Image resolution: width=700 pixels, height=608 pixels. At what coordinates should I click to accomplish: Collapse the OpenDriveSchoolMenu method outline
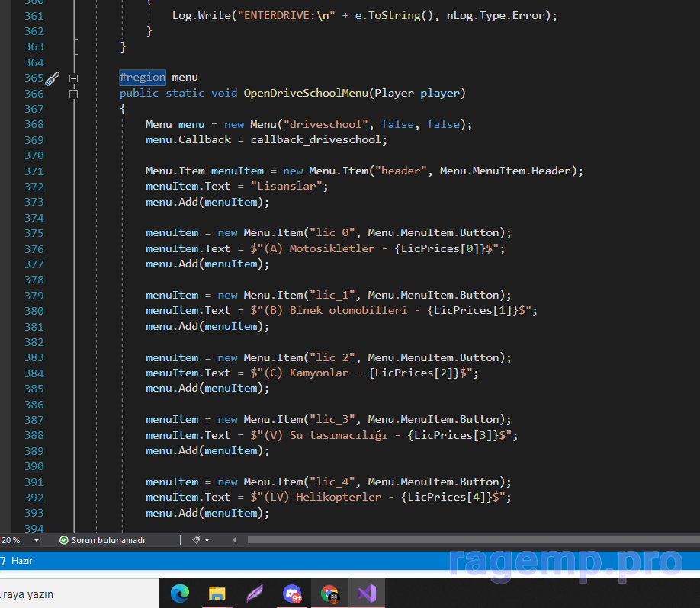74,94
